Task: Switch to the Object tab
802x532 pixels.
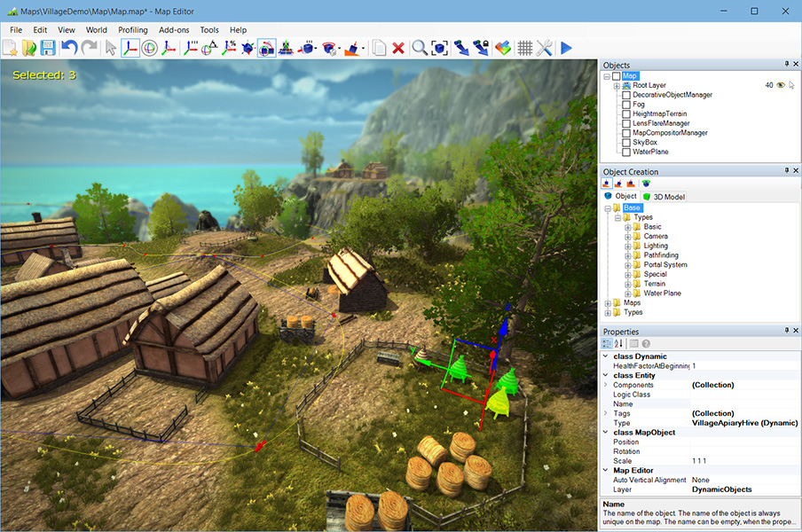Action: 620,196
